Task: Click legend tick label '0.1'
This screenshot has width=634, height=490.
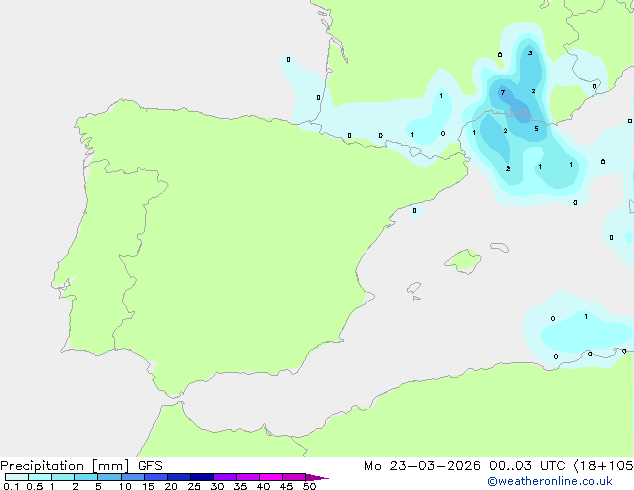Action: [11, 486]
